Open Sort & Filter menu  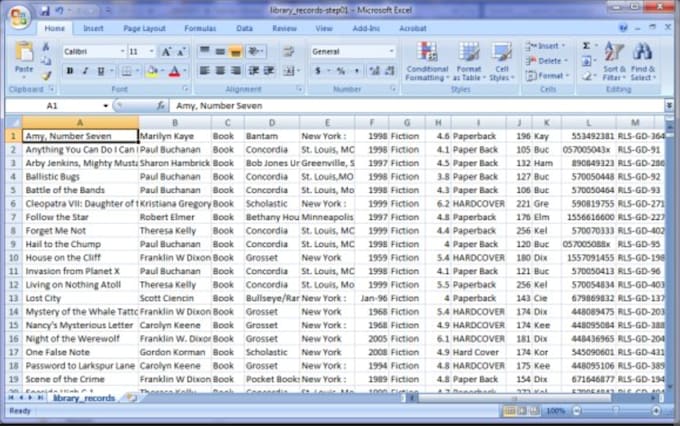click(614, 61)
